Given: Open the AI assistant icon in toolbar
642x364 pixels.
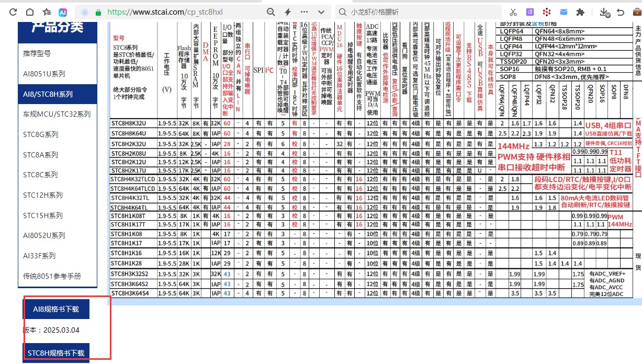Looking at the screenshot, I should coord(63,12).
